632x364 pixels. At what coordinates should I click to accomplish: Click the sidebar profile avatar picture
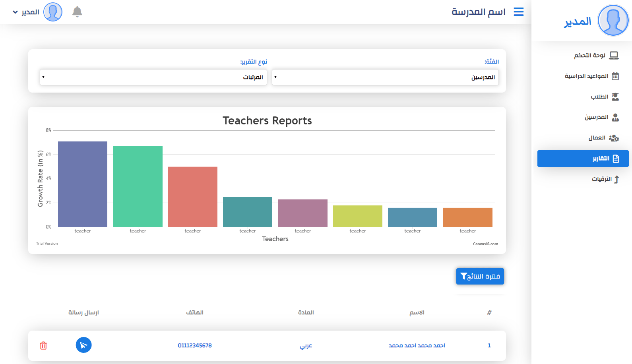point(613,20)
